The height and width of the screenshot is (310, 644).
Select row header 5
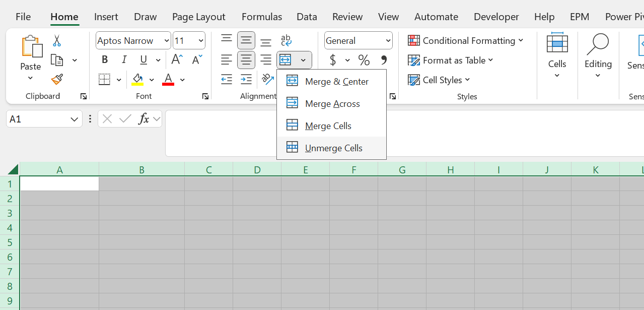10,242
